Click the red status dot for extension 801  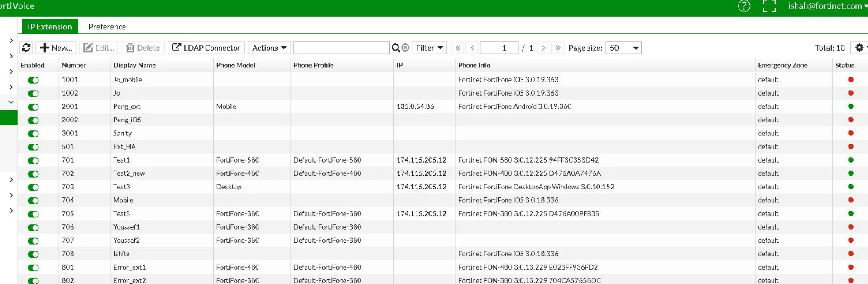click(850, 267)
